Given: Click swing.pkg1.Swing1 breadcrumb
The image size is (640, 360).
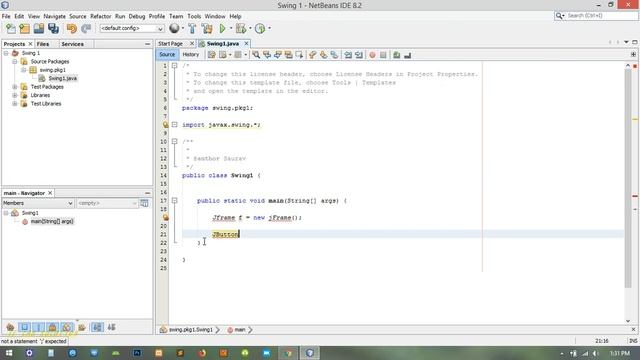Looking at the screenshot, I should click(x=191, y=330).
